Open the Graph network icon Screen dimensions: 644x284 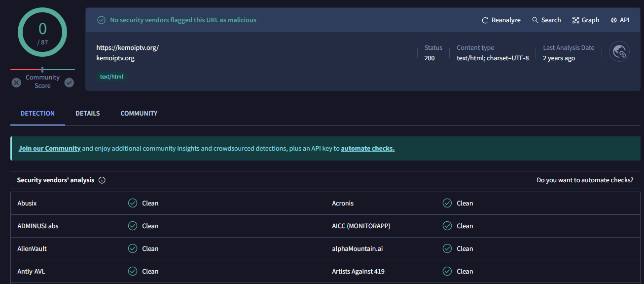tap(575, 20)
